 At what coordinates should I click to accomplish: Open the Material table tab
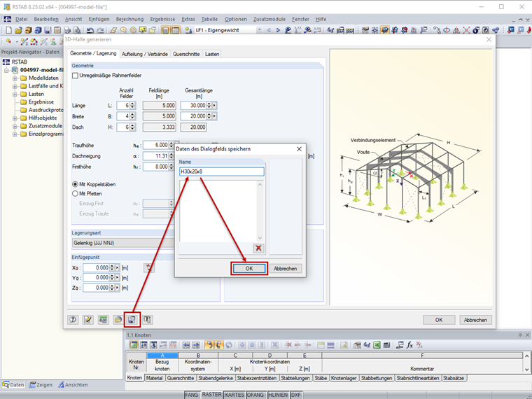pyautogui.click(x=155, y=378)
